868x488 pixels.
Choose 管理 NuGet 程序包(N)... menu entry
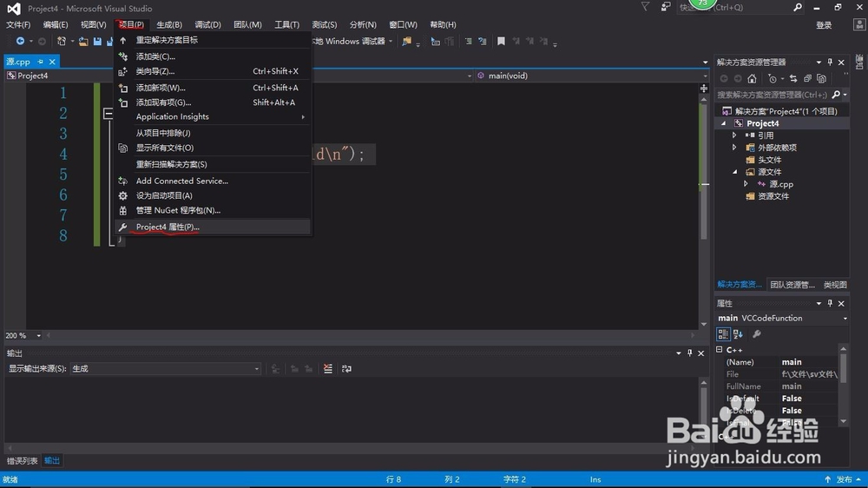[213, 210]
